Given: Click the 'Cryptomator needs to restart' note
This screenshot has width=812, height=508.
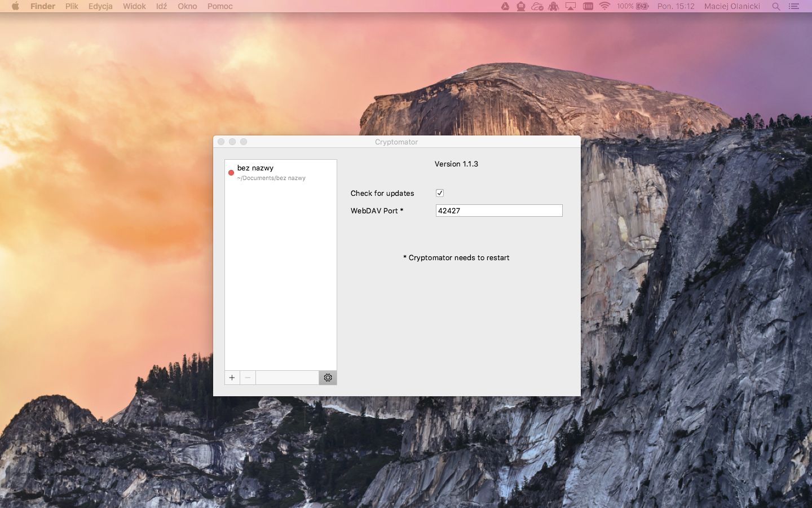Looking at the screenshot, I should tap(456, 257).
